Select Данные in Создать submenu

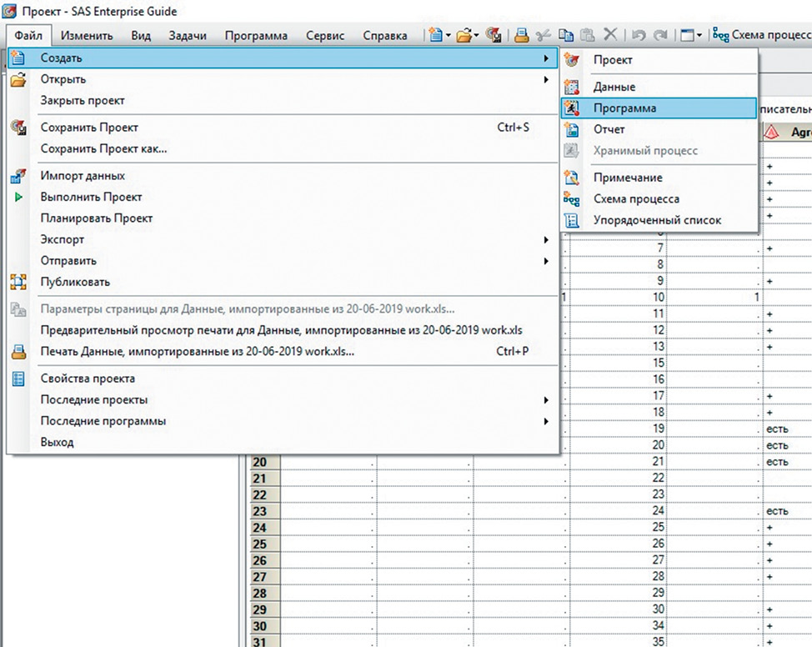[x=614, y=87]
